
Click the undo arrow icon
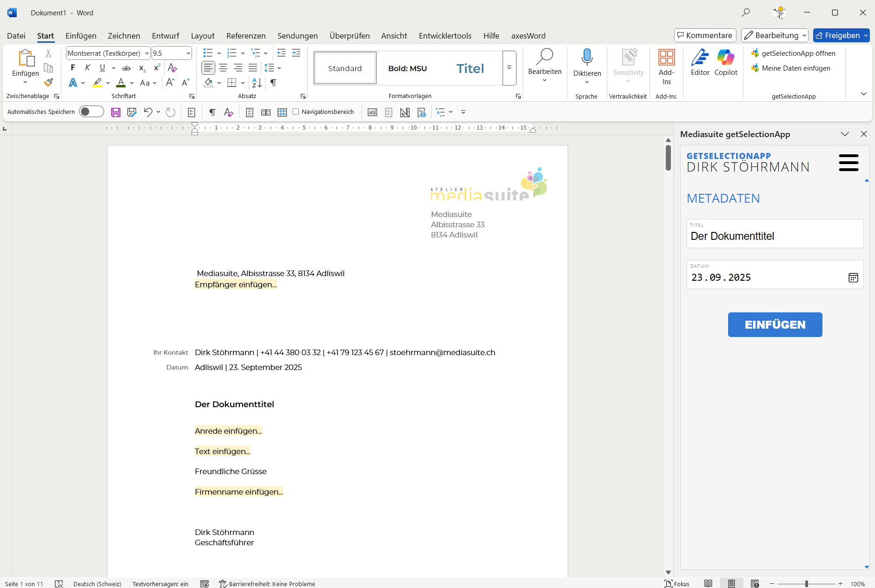(148, 112)
